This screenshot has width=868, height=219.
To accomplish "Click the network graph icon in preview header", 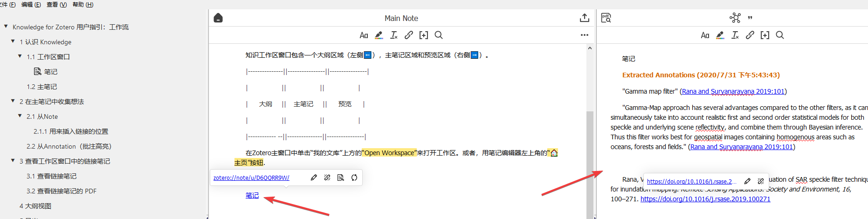I will 735,18.
